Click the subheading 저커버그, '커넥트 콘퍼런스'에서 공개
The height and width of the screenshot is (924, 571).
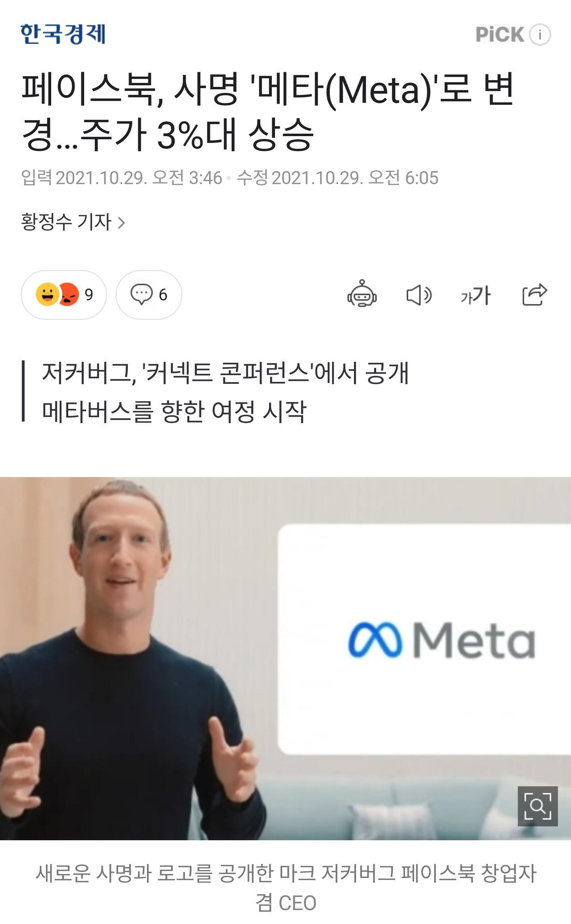point(225,373)
